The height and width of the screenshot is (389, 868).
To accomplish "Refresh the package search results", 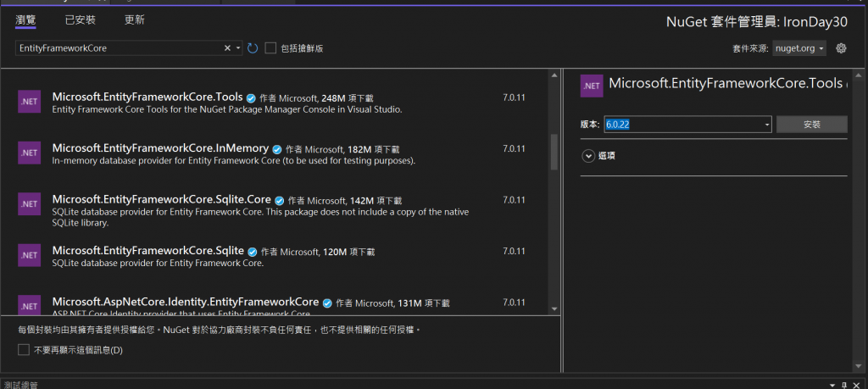I will [x=253, y=48].
